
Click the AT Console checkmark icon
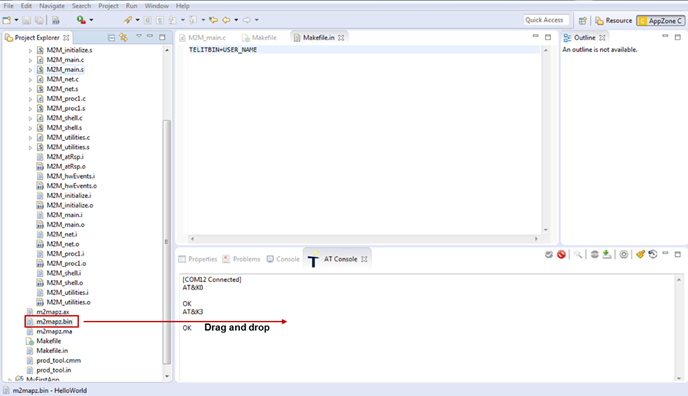(x=548, y=254)
